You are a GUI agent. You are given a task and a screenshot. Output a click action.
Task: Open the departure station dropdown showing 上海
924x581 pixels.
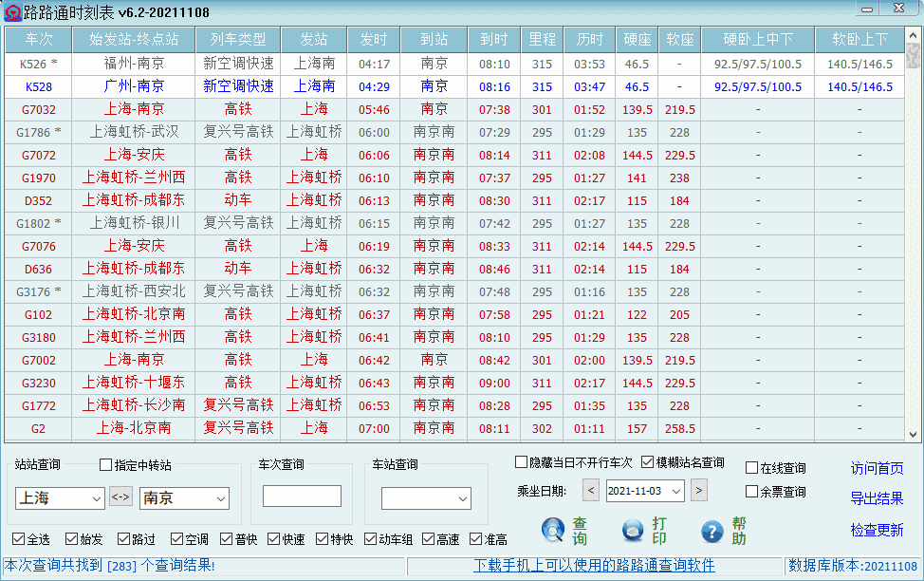pyautogui.click(x=99, y=498)
